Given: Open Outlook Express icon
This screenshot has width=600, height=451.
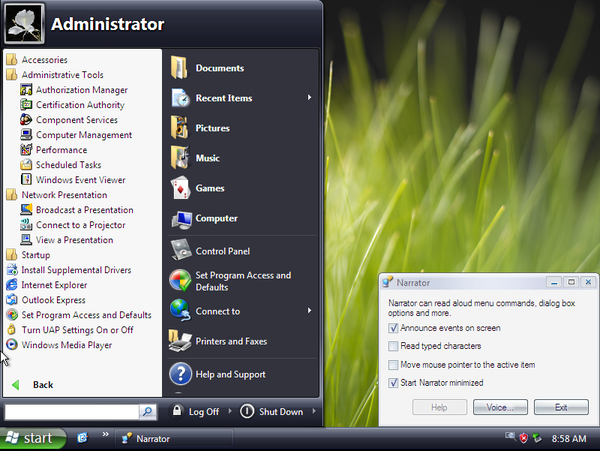Looking at the screenshot, I should [12, 300].
